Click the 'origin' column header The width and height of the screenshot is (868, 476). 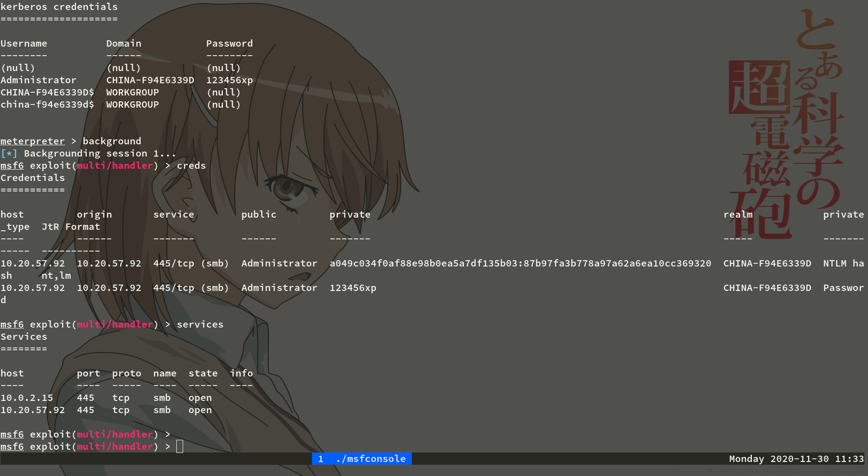pyautogui.click(x=94, y=214)
